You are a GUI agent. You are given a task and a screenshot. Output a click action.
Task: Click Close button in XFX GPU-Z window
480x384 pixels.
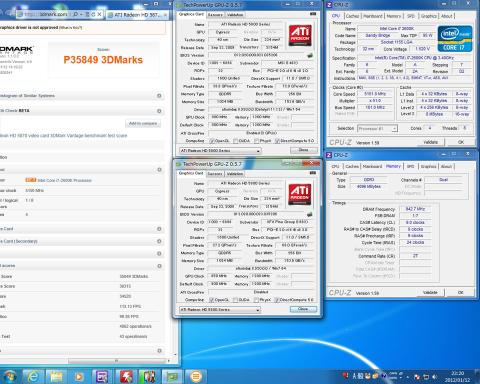303,309
